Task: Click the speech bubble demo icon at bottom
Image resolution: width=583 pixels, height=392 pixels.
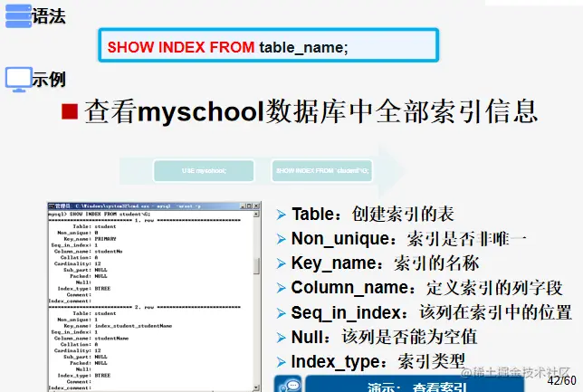Action: click(288, 384)
